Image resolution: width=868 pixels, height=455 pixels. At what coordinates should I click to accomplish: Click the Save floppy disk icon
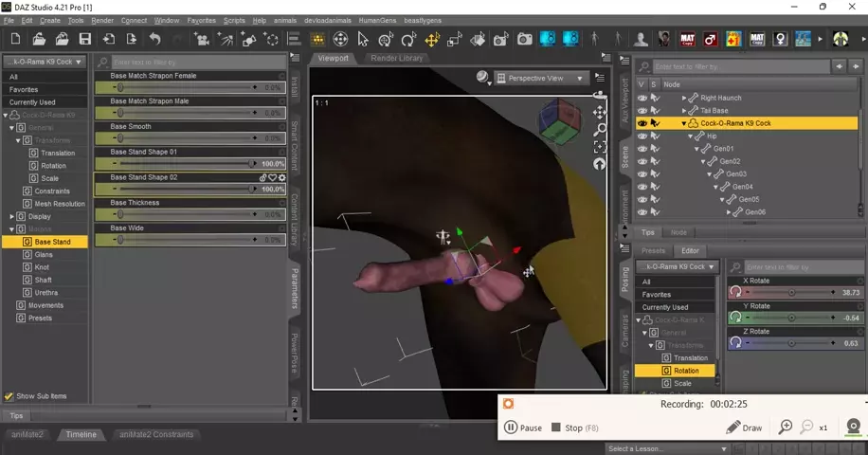[85, 39]
